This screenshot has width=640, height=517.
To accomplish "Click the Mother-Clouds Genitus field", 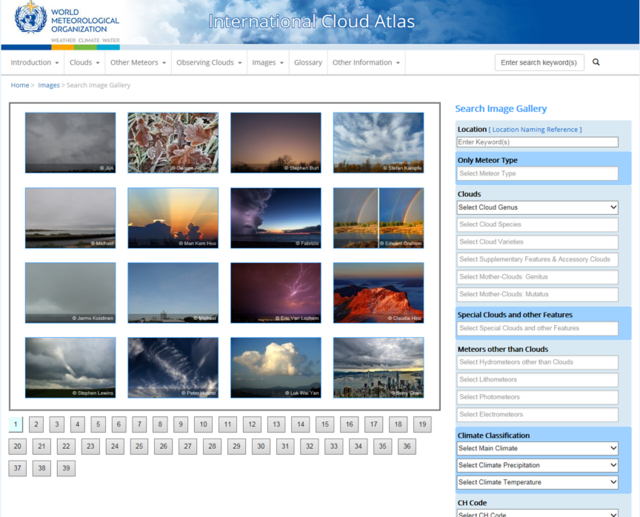I will point(537,277).
